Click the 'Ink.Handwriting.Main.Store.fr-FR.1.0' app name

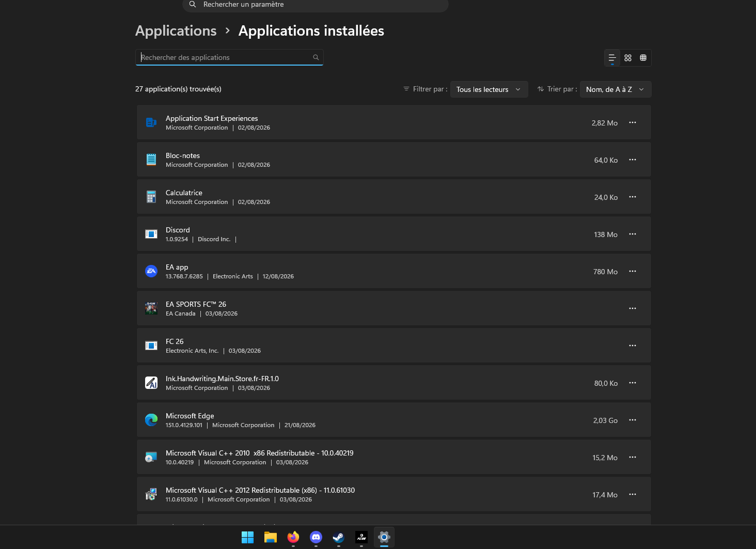tap(222, 379)
